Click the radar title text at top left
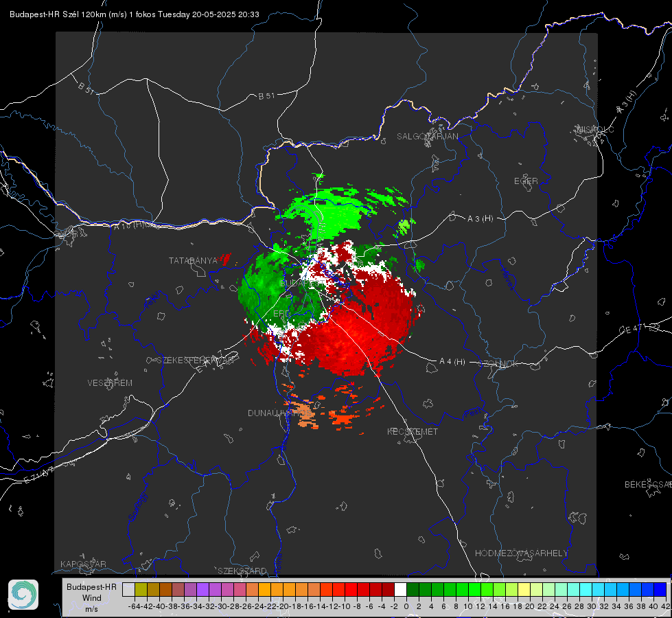The image size is (672, 618). [x=134, y=14]
